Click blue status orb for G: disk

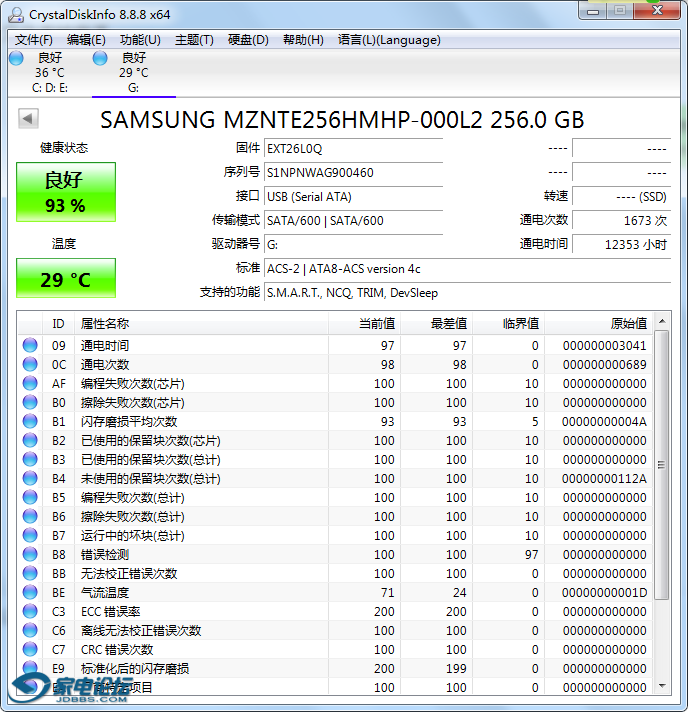pyautogui.click(x=100, y=58)
